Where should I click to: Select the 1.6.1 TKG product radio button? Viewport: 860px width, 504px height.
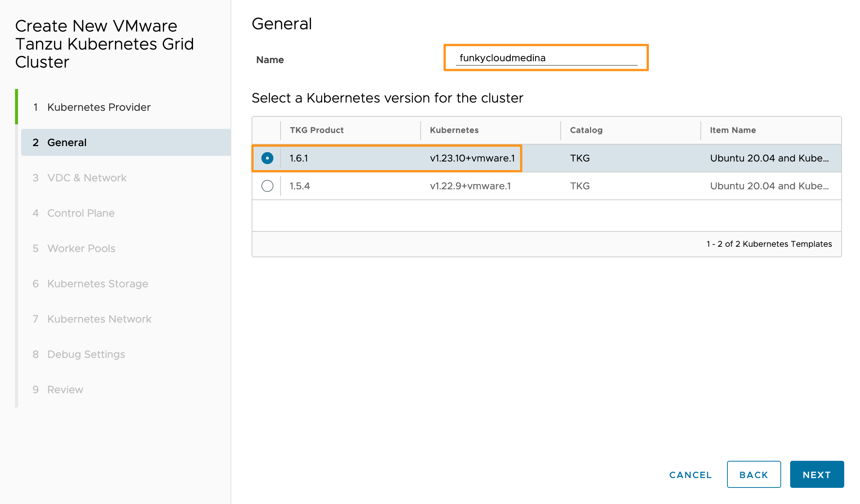[x=267, y=158]
